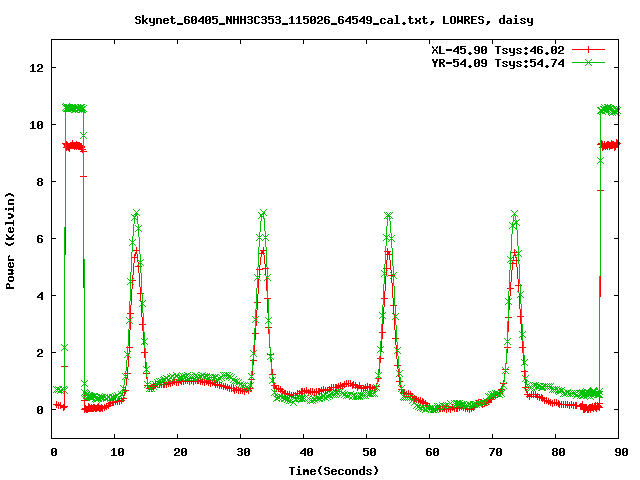This screenshot has height=480, width=640.
Task: Click the red XL cal plateau near 3 seconds
Action: [74, 146]
